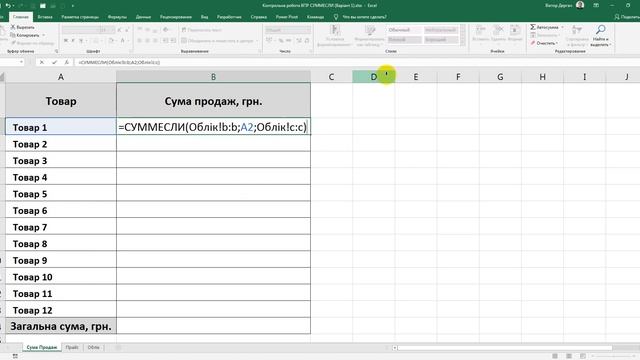Viewport: 640px width, 360px height.
Task: Open the Формулы ribbon tab
Action: (x=117, y=17)
